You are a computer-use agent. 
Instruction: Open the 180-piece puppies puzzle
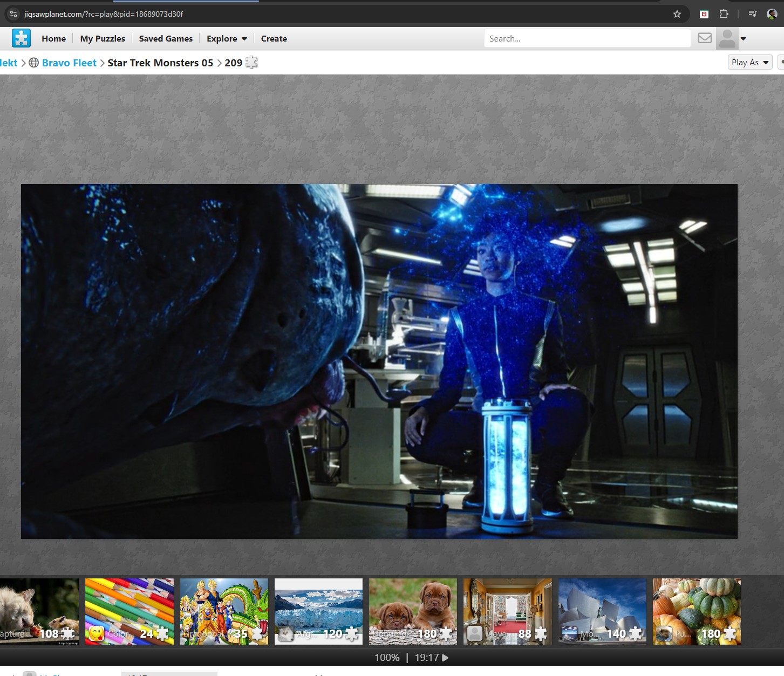coord(413,611)
